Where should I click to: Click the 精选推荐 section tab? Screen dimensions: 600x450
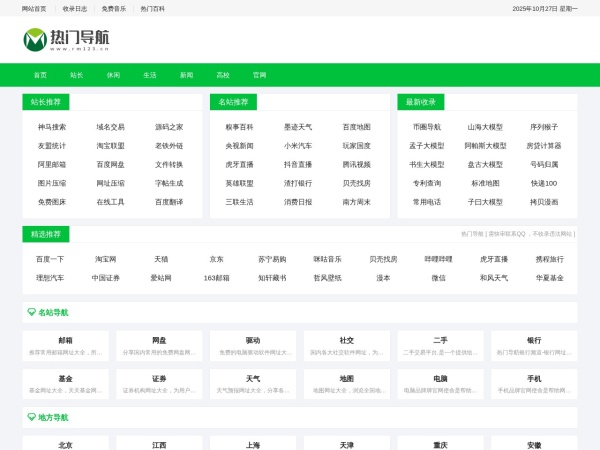[46, 234]
